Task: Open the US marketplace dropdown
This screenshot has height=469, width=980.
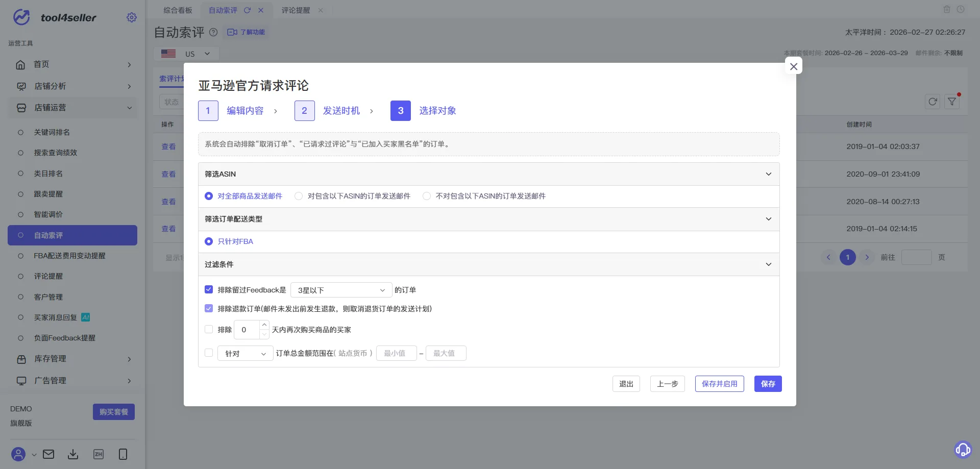Action: pyautogui.click(x=186, y=54)
